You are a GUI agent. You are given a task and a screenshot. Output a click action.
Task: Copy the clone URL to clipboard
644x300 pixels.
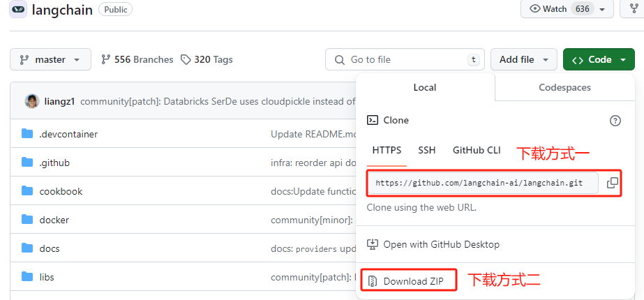[x=612, y=183]
